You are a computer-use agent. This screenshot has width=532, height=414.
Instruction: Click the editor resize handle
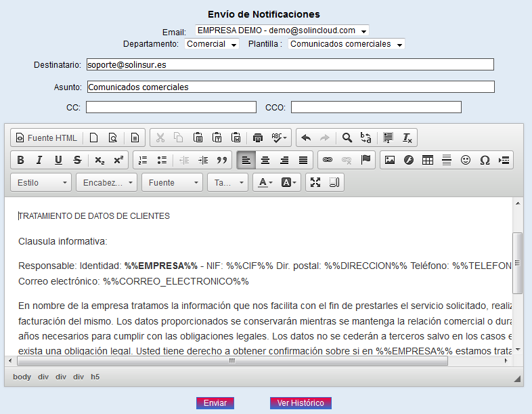tap(517, 379)
